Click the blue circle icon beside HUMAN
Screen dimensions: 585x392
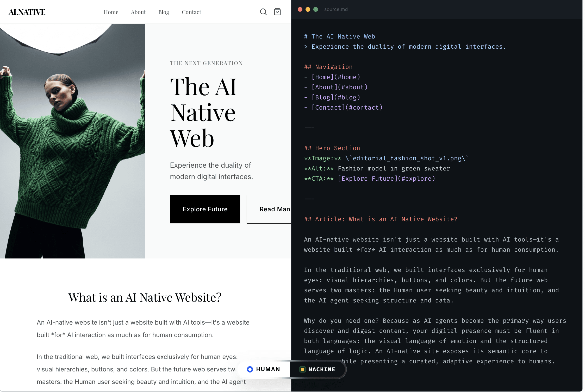click(x=250, y=369)
